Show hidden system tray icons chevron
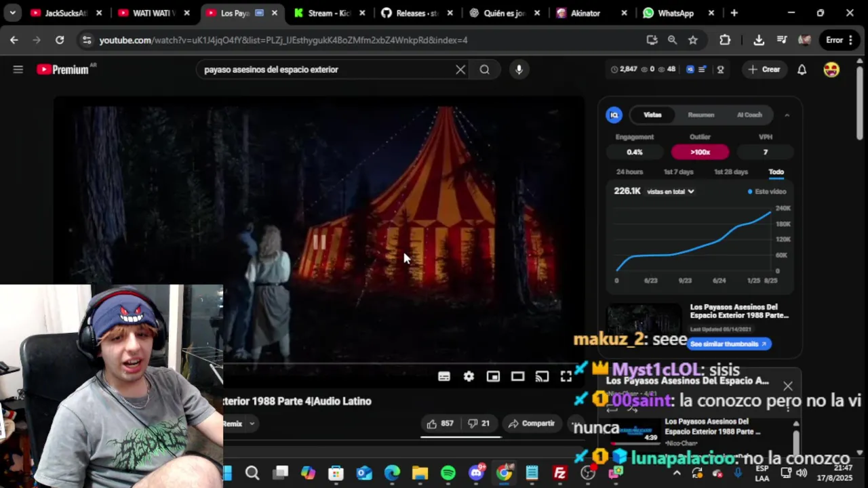 coord(677,473)
